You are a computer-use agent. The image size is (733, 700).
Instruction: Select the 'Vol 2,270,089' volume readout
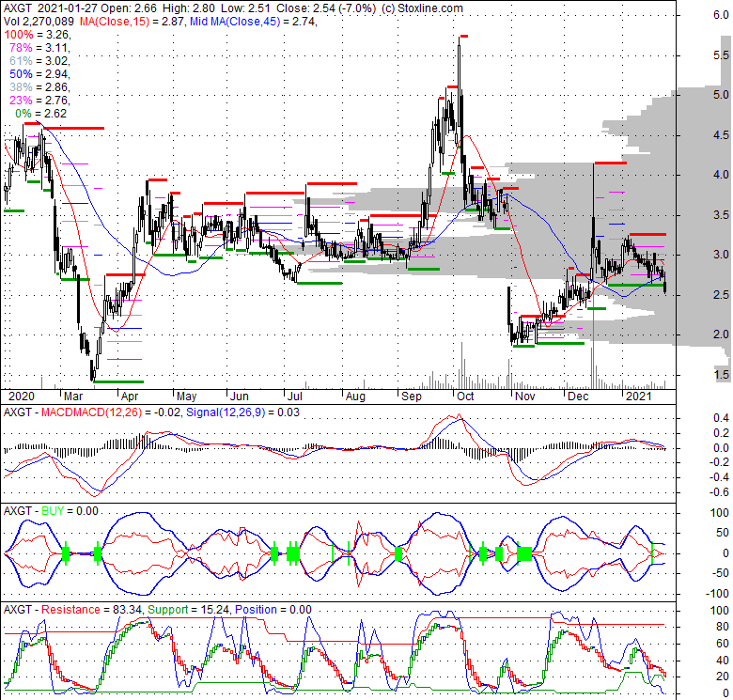coord(39,22)
